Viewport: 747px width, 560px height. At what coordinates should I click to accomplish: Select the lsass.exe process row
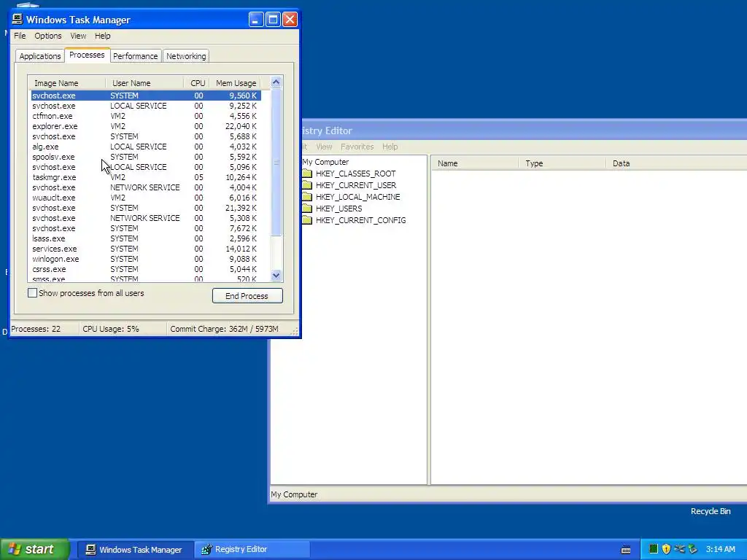(x=146, y=238)
